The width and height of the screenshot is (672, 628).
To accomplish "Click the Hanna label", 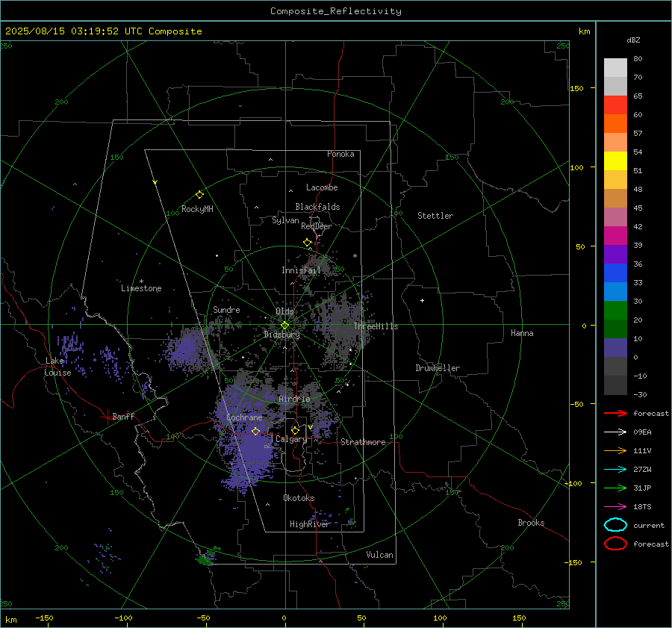I will click(x=522, y=333).
